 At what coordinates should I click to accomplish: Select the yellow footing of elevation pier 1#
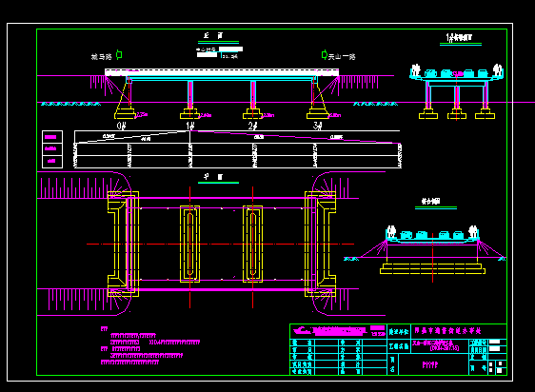(x=190, y=114)
